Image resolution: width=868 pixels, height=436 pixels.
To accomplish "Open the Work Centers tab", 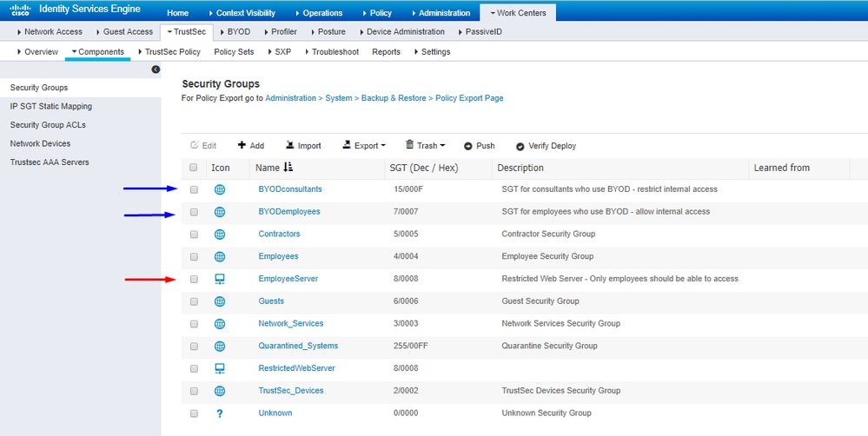I will click(x=518, y=13).
